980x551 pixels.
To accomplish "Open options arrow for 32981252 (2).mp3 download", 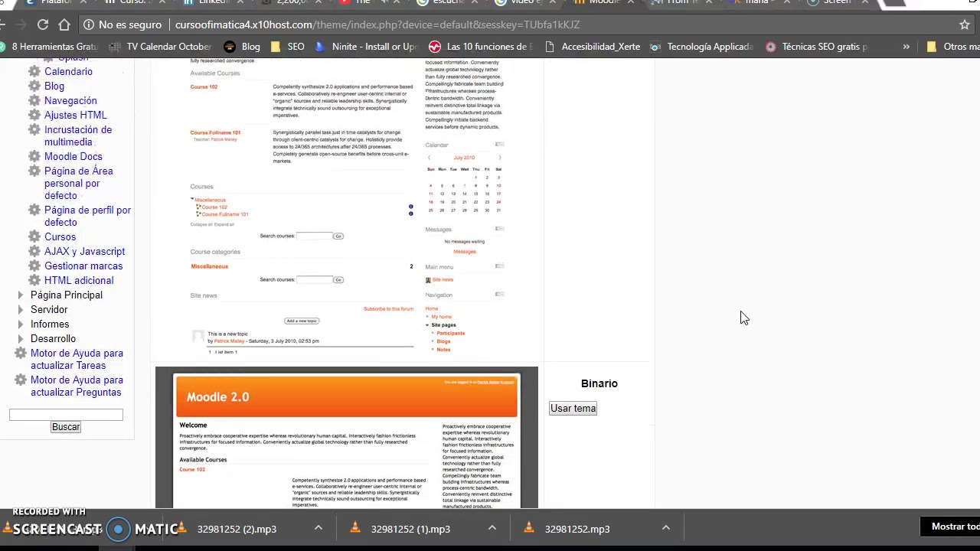I will pos(318,528).
